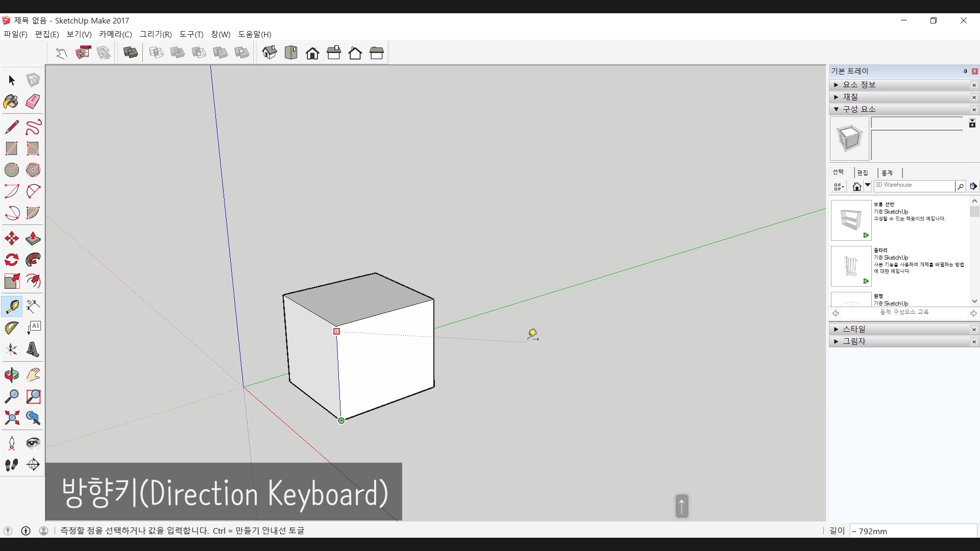Screen dimensions: 980x551
Task: Activate the Orbit camera tool
Action: (11, 375)
